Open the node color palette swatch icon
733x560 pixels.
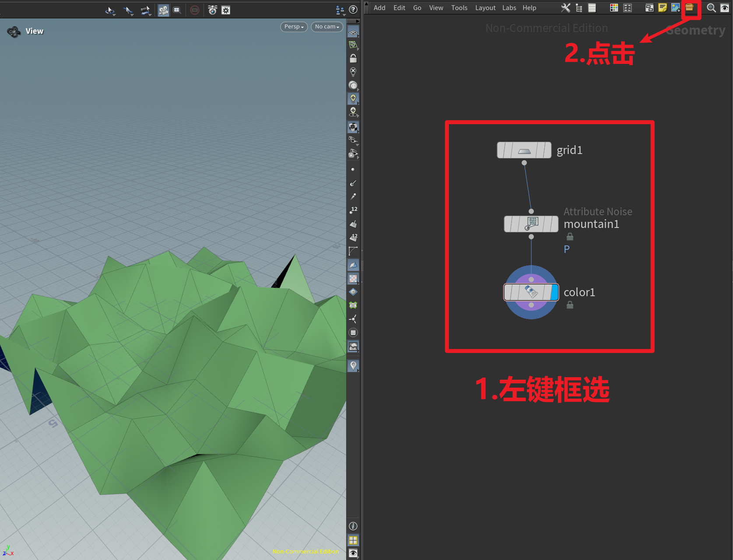[x=614, y=7]
